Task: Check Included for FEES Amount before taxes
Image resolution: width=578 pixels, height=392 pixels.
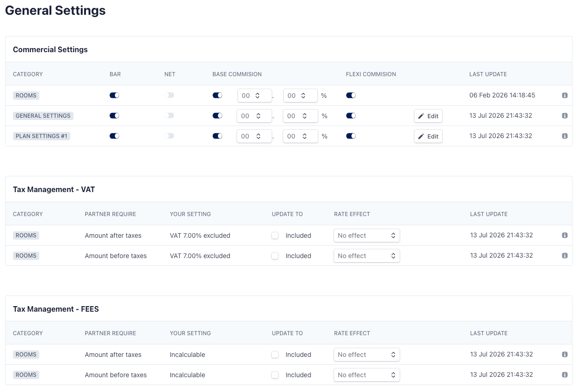Action: coord(275,375)
